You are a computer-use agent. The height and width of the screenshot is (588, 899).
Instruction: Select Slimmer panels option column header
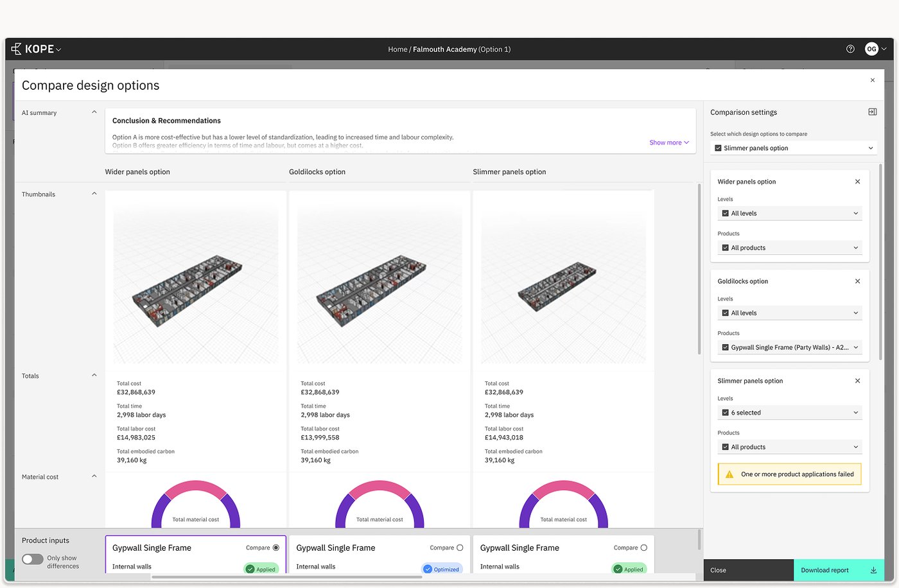[x=509, y=172]
